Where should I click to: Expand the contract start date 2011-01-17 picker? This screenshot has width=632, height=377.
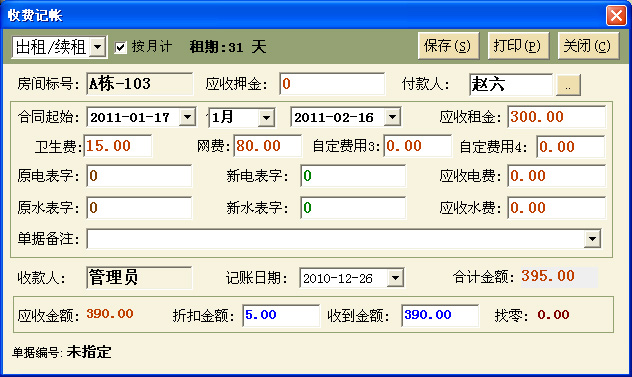[187, 117]
